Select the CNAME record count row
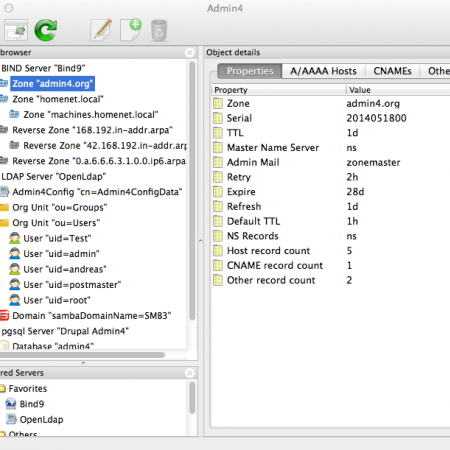 click(x=331, y=265)
